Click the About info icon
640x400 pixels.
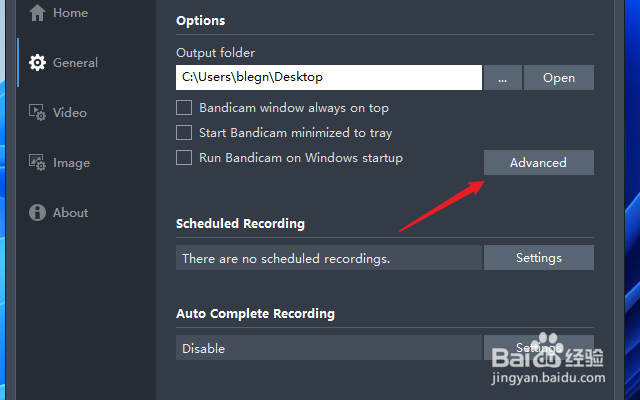(x=38, y=213)
